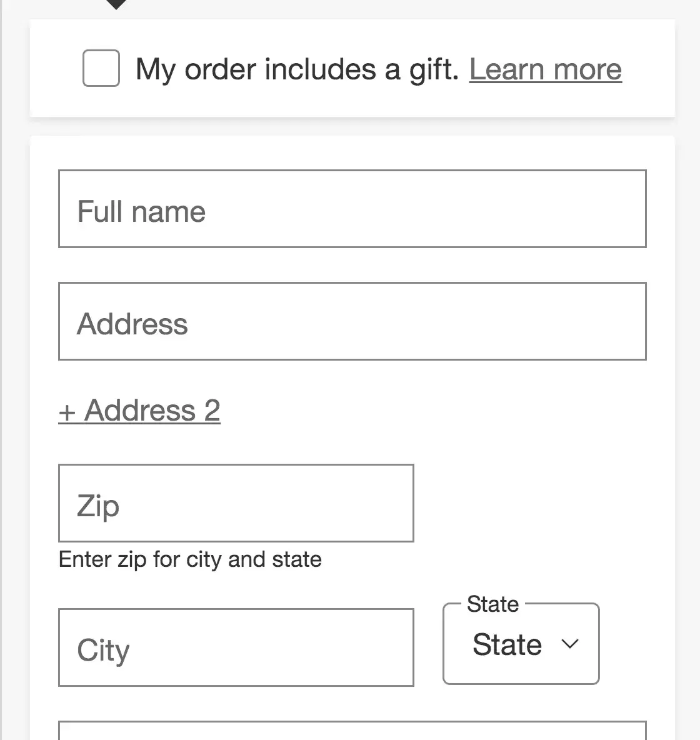The height and width of the screenshot is (740, 700).
Task: Add a second address line
Action: [x=139, y=411]
